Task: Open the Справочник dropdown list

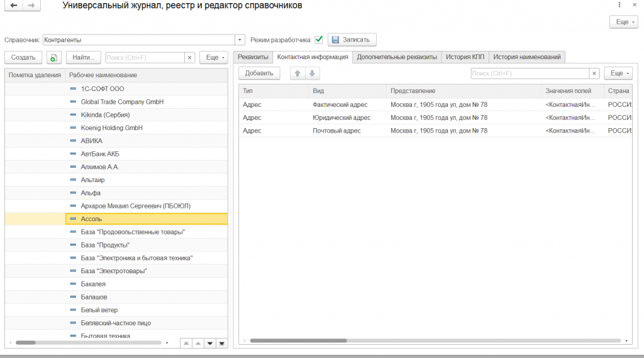Action: [240, 40]
